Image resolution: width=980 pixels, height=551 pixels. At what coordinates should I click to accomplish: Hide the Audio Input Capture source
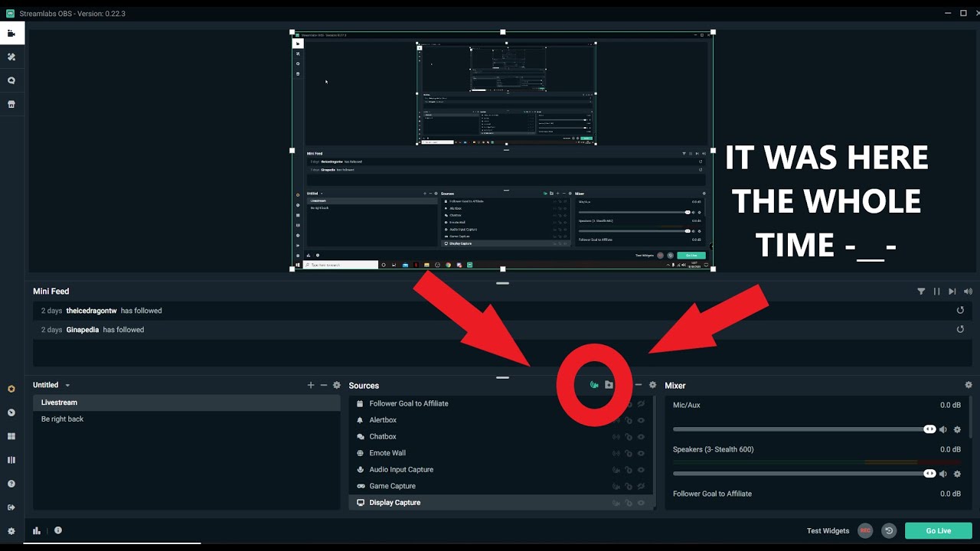(641, 470)
